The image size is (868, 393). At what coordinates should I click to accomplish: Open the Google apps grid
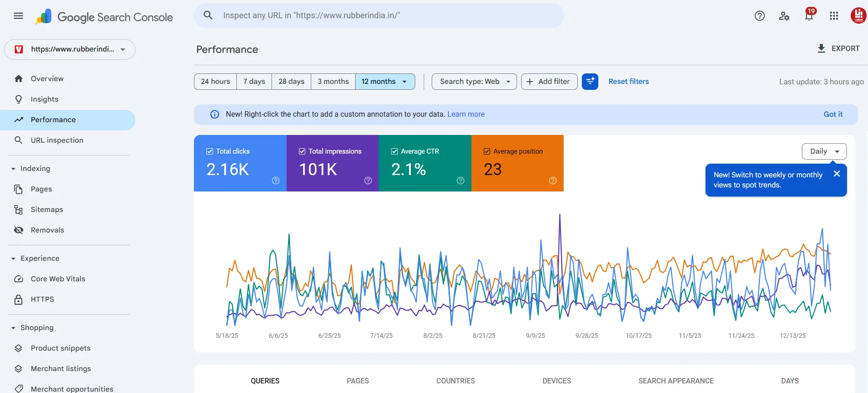click(x=834, y=16)
